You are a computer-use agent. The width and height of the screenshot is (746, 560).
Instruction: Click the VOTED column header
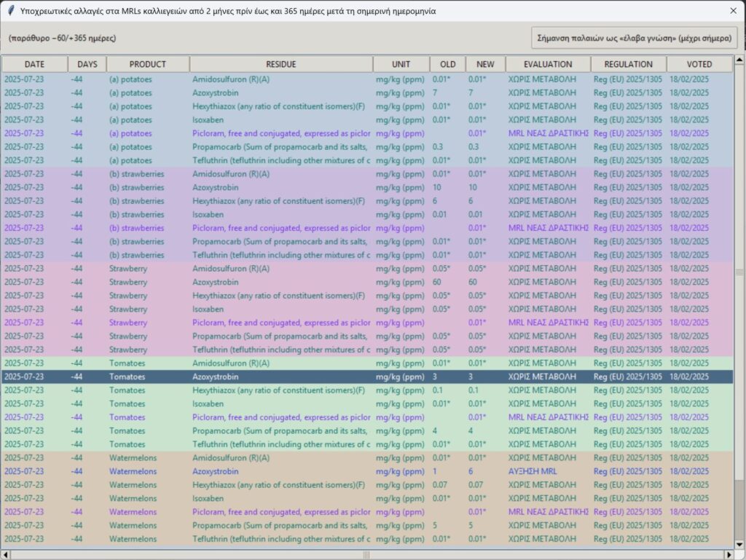click(699, 64)
